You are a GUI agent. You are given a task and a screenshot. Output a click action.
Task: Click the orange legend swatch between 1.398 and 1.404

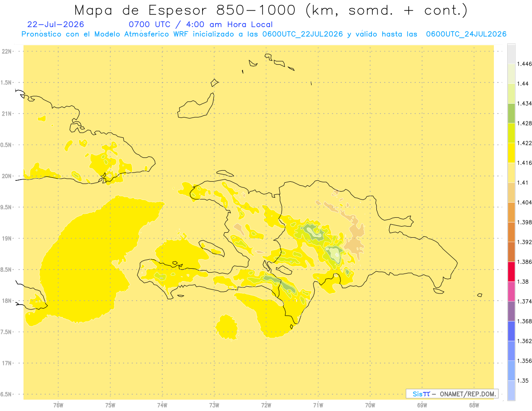tap(511, 212)
